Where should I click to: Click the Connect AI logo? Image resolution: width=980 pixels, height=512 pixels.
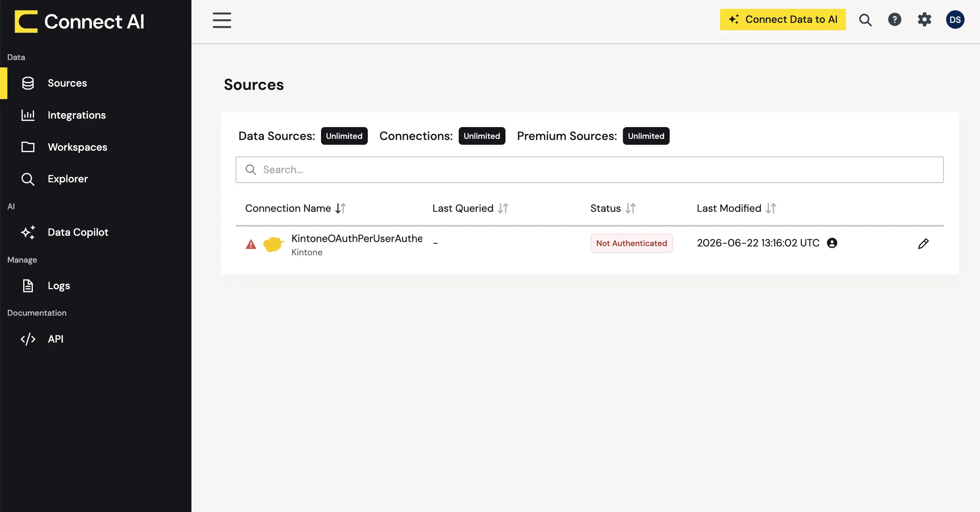point(79,21)
